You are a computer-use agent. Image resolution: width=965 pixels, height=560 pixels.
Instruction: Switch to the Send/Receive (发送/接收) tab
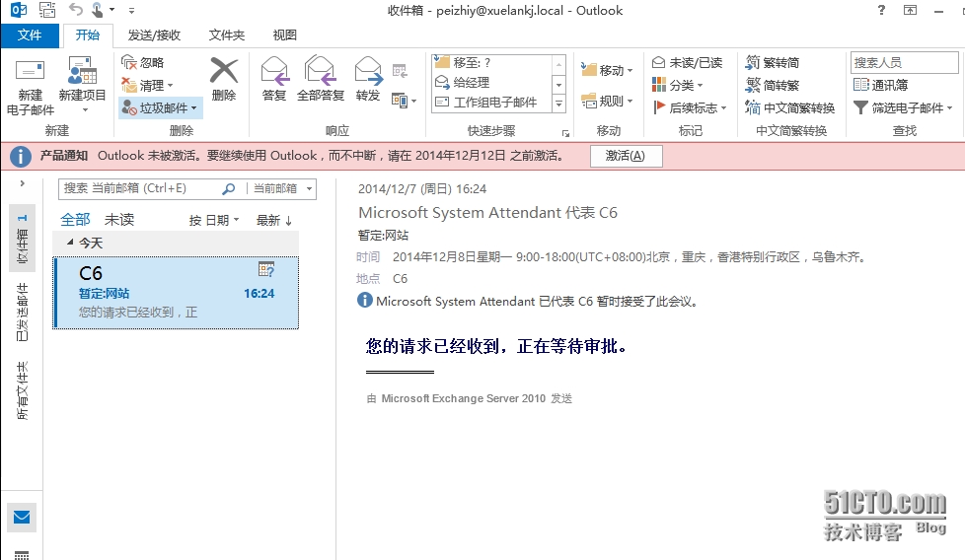(x=154, y=35)
